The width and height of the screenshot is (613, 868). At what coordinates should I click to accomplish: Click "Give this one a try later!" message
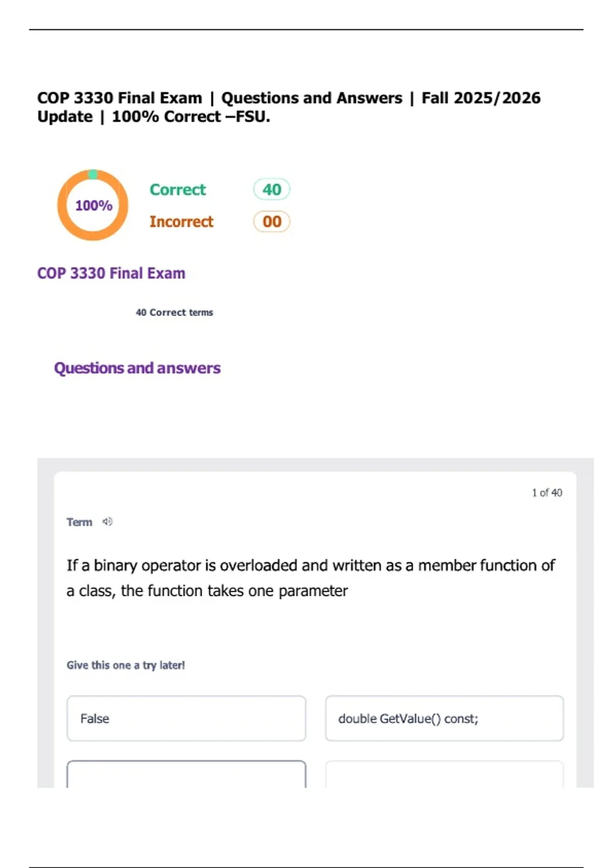pos(126,665)
